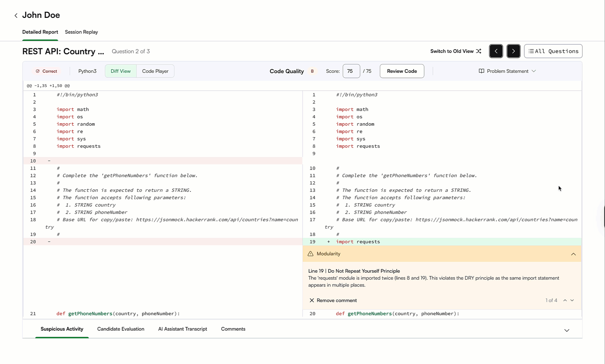Click the warning triangle on the Modularity banner
This screenshot has height=364, width=605.
point(310,253)
